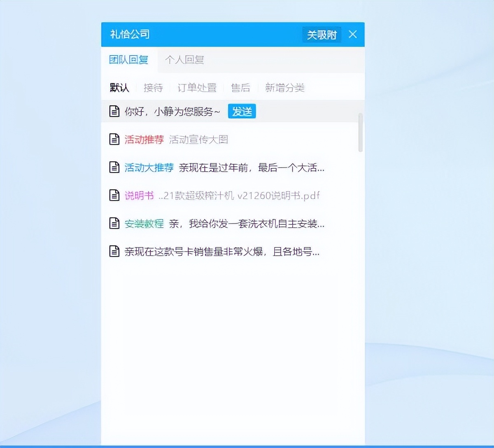The image size is (494, 448).
Task: Click the document icon next to 活动推荐
Action: pyautogui.click(x=114, y=139)
